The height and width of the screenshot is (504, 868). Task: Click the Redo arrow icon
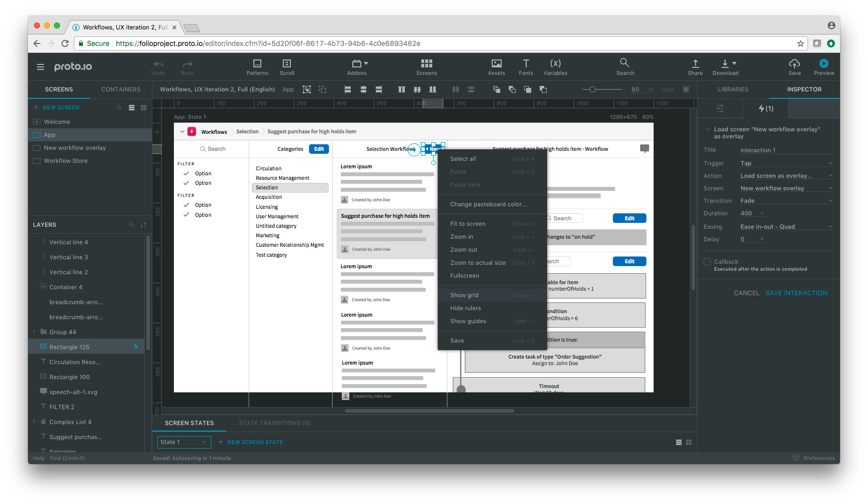[187, 64]
